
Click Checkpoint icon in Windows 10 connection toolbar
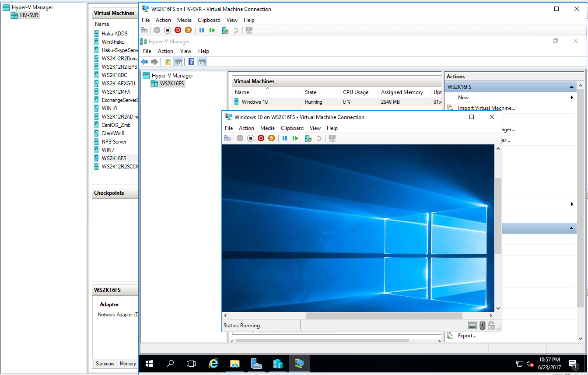pyautogui.click(x=308, y=138)
